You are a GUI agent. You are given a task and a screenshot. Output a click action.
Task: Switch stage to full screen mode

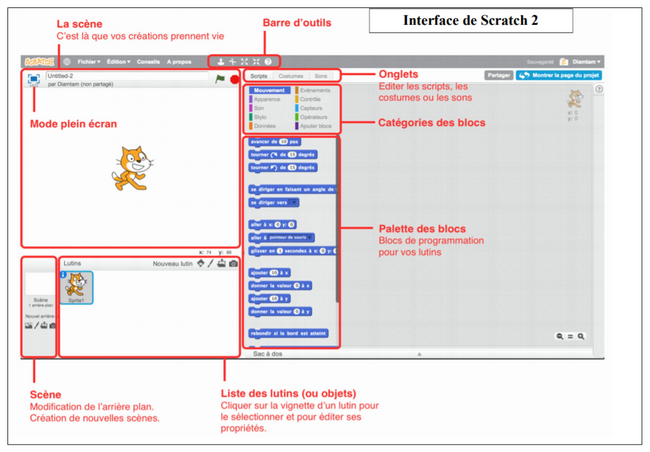point(34,78)
